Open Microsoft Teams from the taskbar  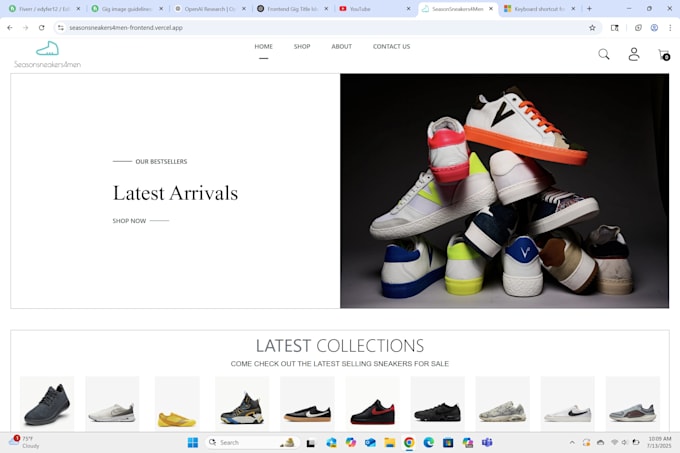[x=487, y=442]
